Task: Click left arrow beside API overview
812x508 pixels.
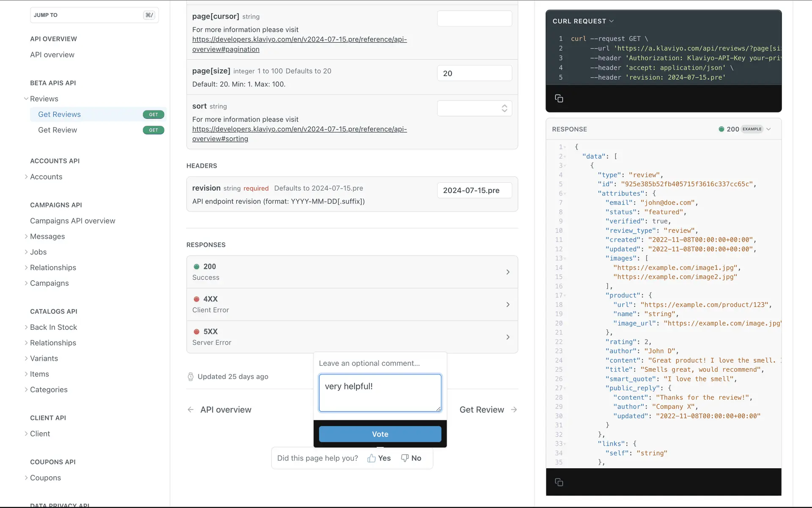Action: coord(191,410)
